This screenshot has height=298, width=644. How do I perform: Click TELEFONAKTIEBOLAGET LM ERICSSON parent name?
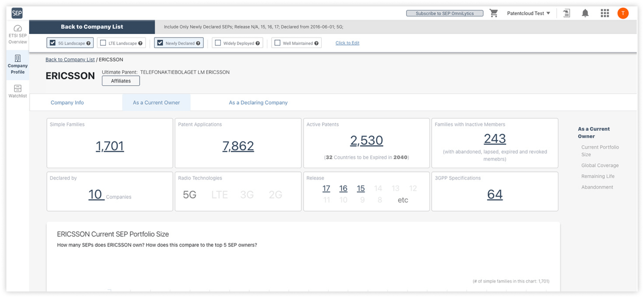(185, 72)
